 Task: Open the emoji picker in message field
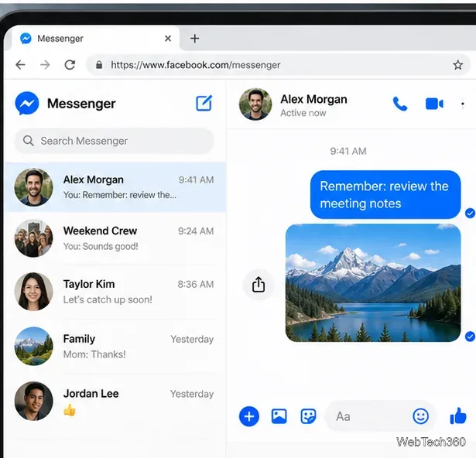pyautogui.click(x=420, y=416)
